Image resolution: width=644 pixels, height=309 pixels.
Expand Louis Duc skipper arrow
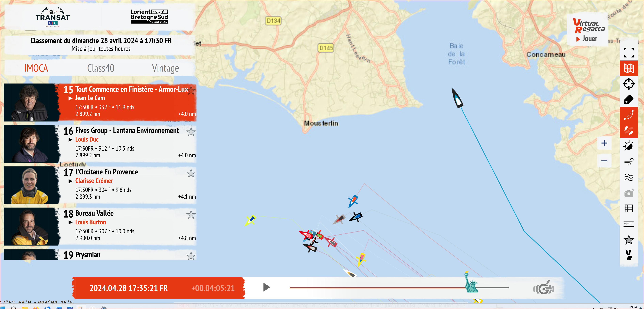(x=70, y=140)
